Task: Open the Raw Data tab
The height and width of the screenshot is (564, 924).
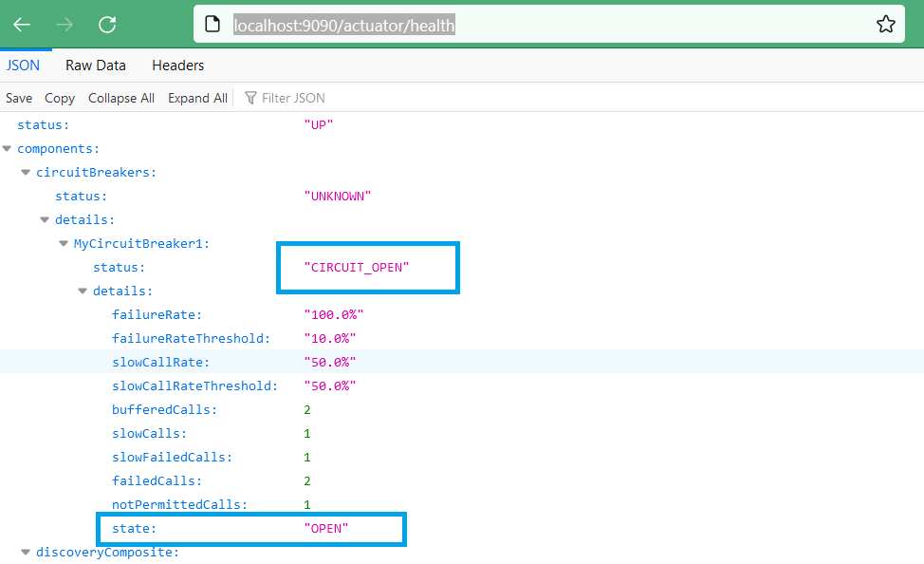Action: pos(96,66)
